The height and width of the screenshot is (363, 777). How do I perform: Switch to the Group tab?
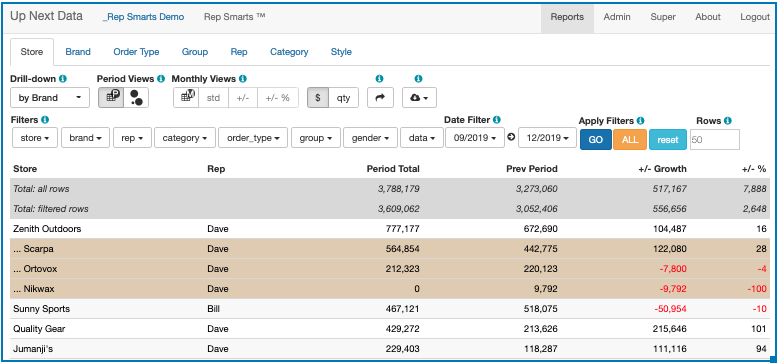[195, 52]
